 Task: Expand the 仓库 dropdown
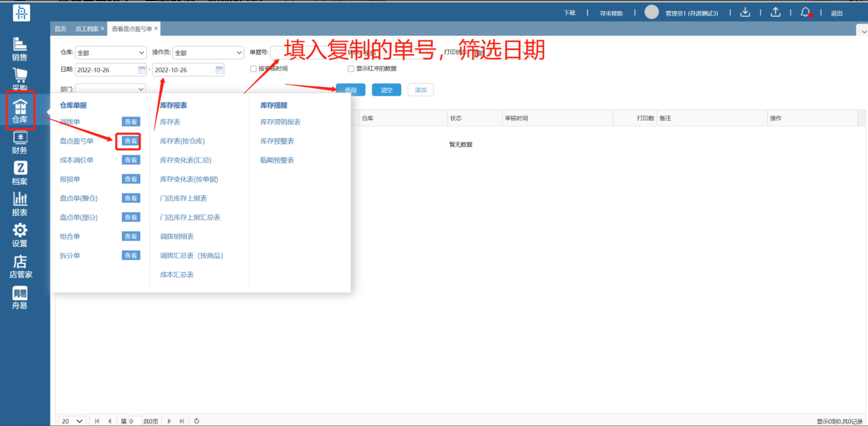111,53
